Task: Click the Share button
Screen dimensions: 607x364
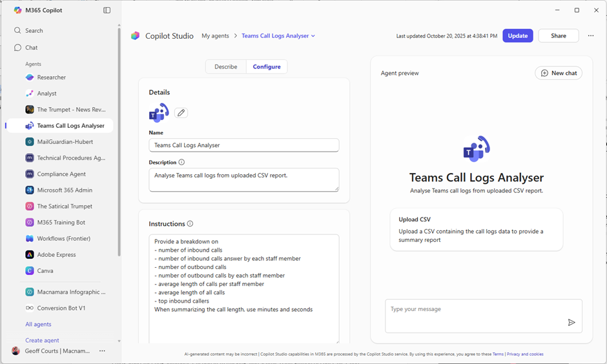Action: (x=558, y=35)
